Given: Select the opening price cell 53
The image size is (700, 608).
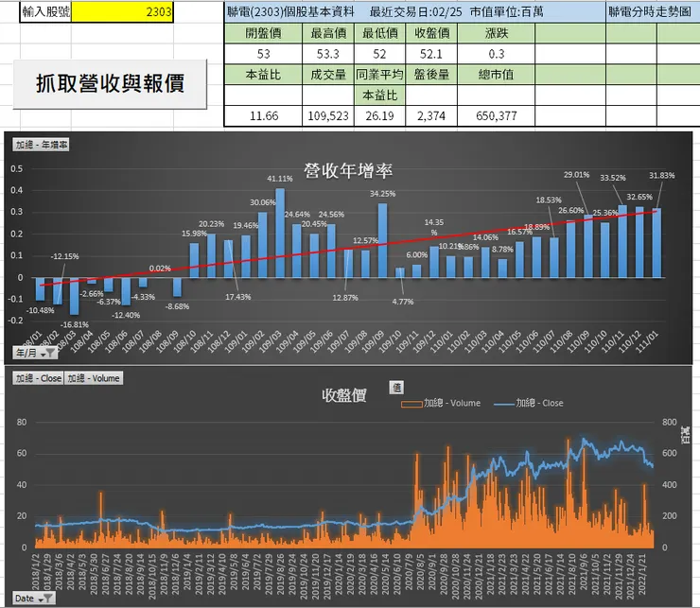Looking at the screenshot, I should tap(263, 54).
